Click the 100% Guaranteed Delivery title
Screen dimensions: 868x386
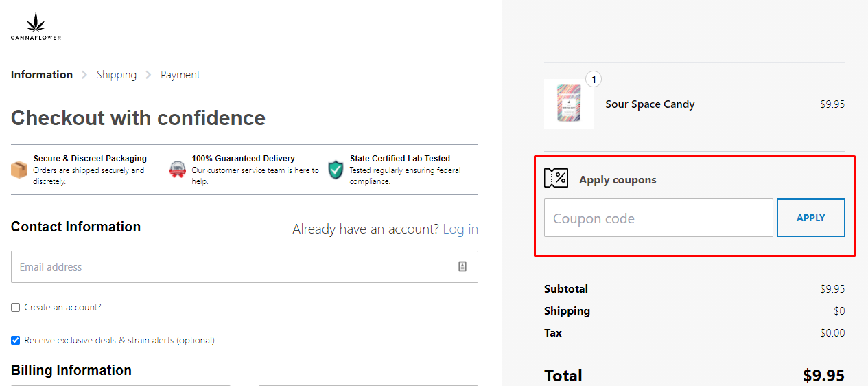(243, 159)
